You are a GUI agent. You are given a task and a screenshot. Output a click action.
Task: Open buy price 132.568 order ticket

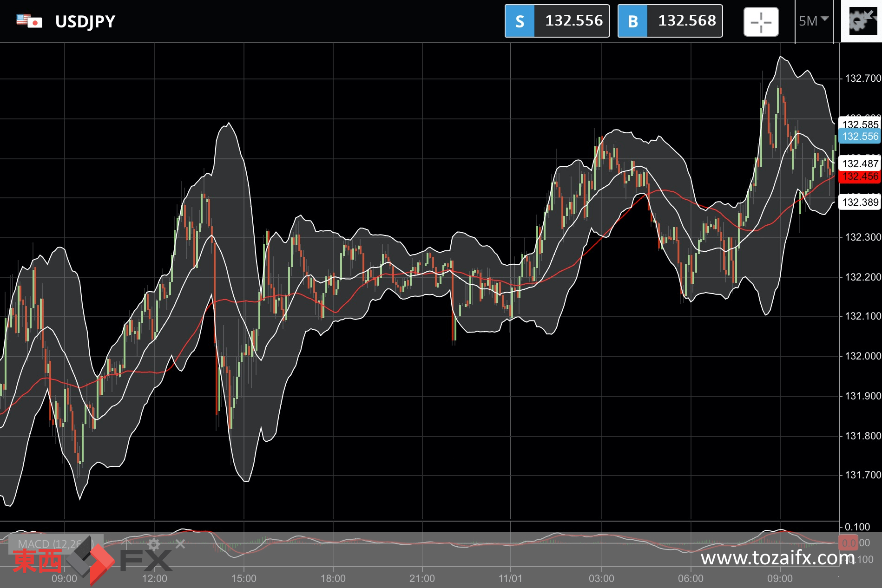tap(686, 21)
